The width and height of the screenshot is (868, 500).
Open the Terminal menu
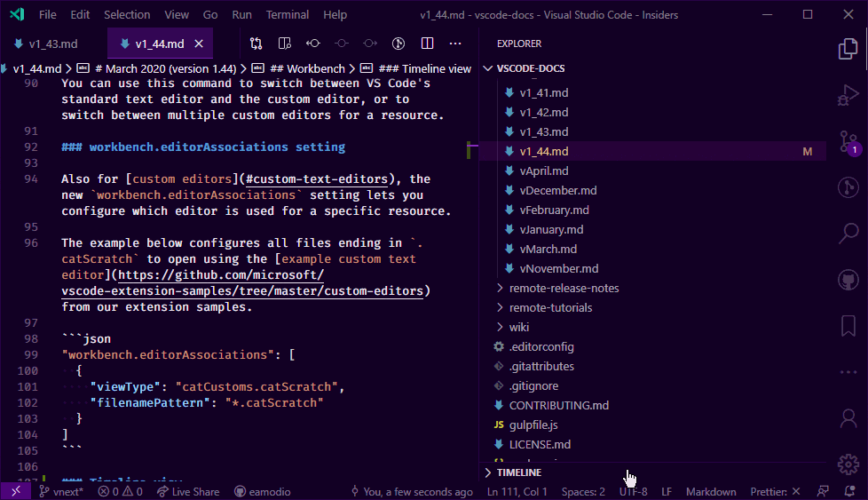point(287,15)
